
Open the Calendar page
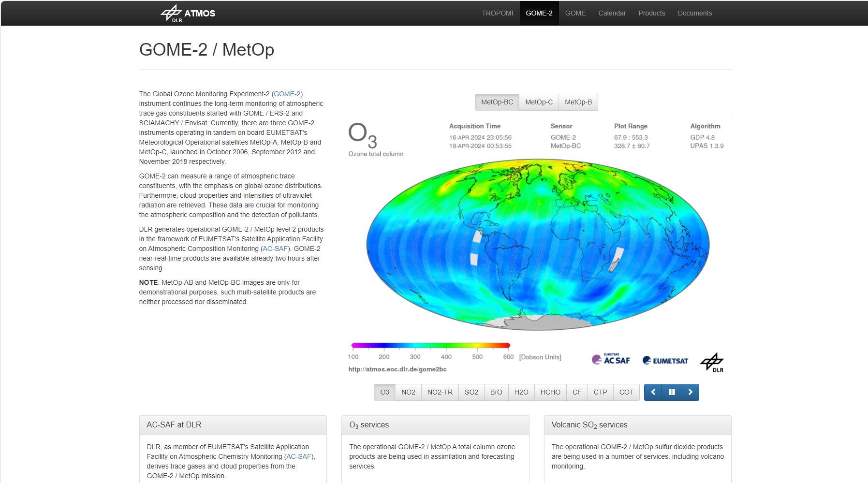click(x=612, y=13)
